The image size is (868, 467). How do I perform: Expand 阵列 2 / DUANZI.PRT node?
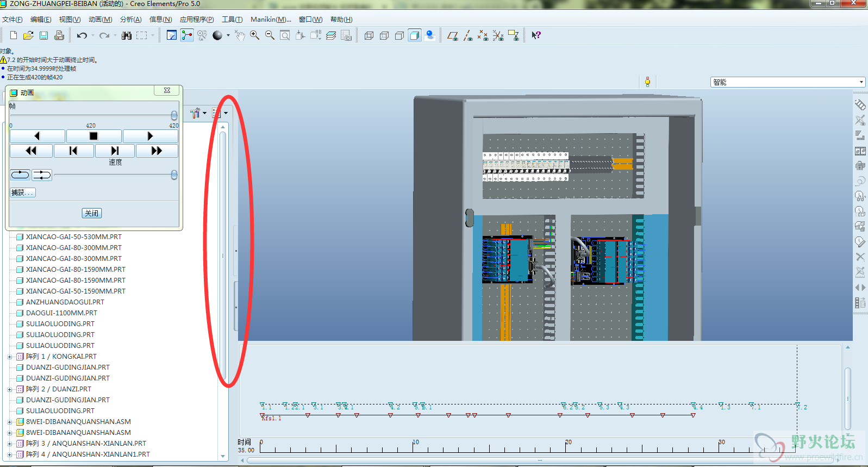click(9, 389)
